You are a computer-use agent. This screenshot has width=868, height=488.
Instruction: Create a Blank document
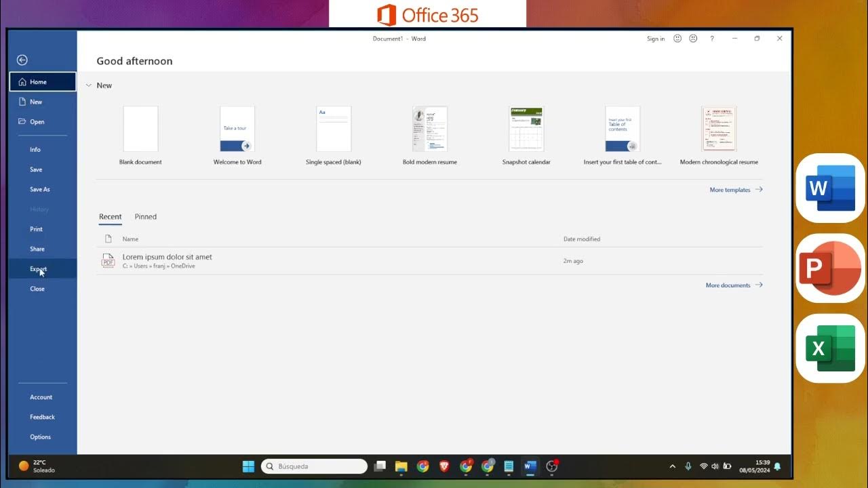click(140, 136)
